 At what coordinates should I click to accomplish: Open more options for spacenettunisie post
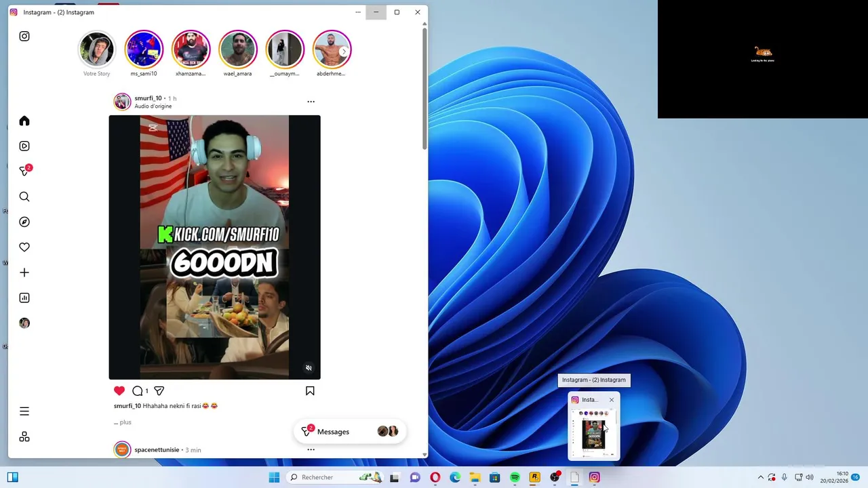tap(311, 449)
